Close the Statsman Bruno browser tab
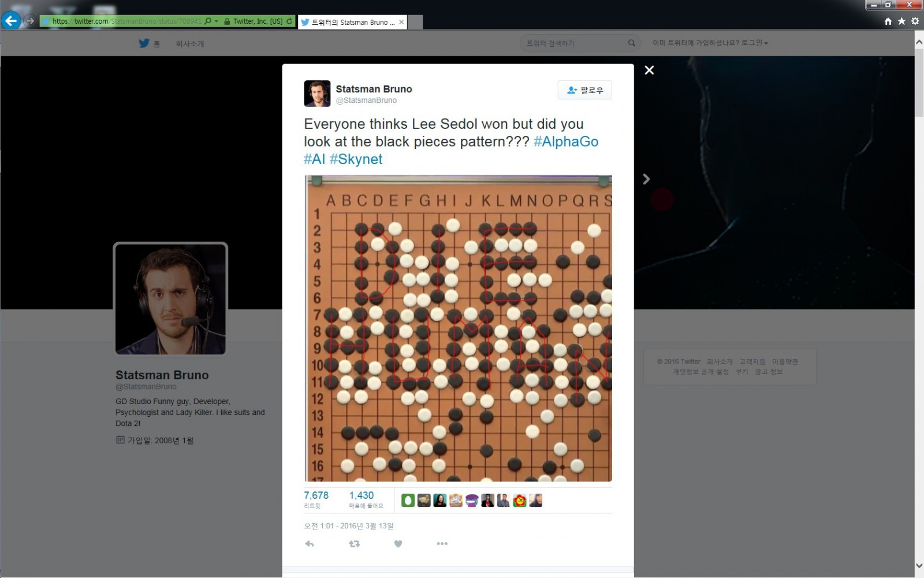The image size is (924, 578). (x=401, y=22)
